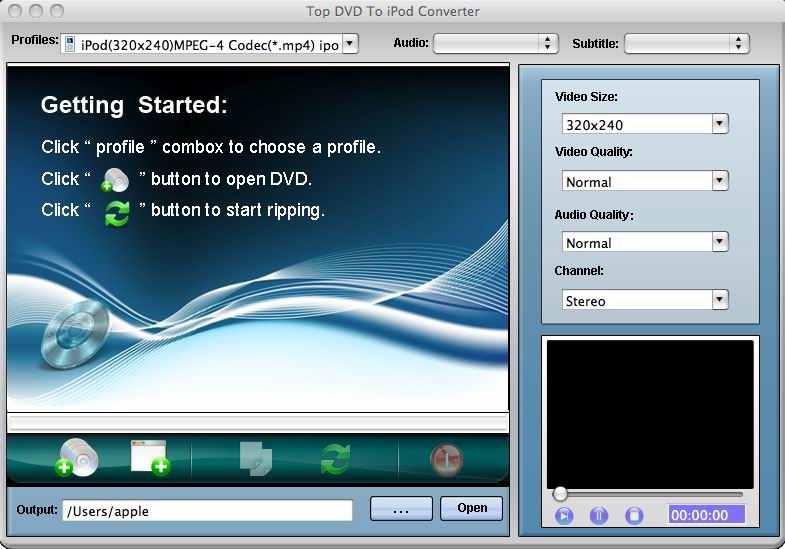
Task: Click the red stop clock icon
Action: coord(447,459)
